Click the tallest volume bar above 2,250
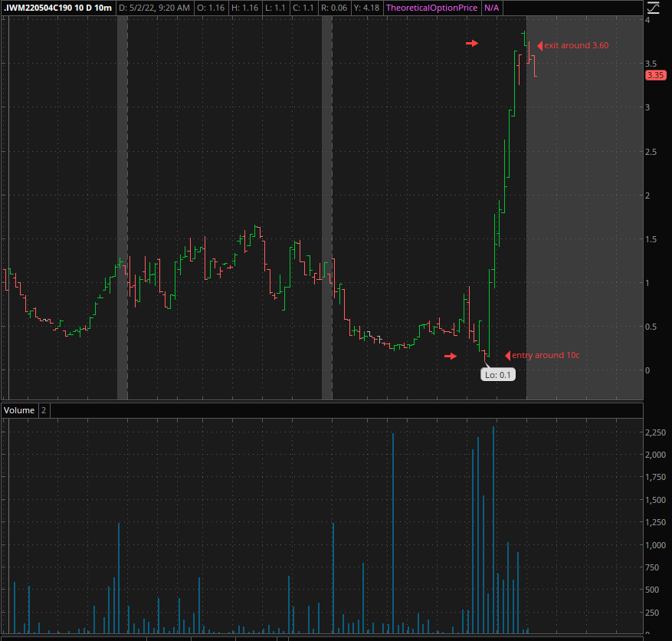672x641 pixels. pos(493,530)
